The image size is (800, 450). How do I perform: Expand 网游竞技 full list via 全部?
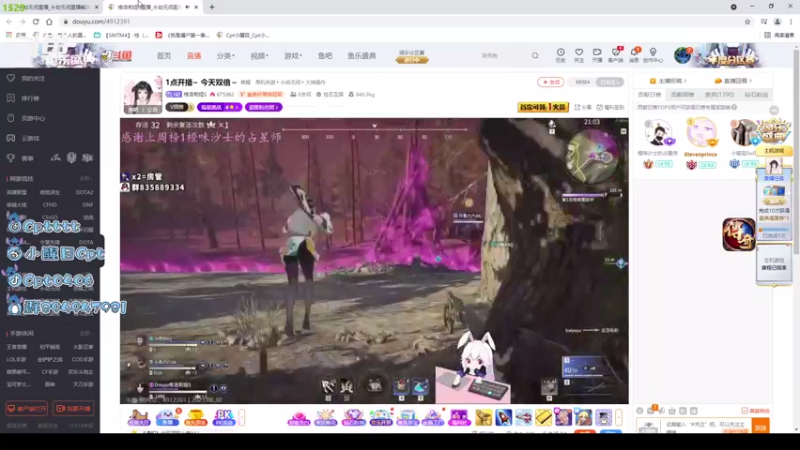coord(86,179)
